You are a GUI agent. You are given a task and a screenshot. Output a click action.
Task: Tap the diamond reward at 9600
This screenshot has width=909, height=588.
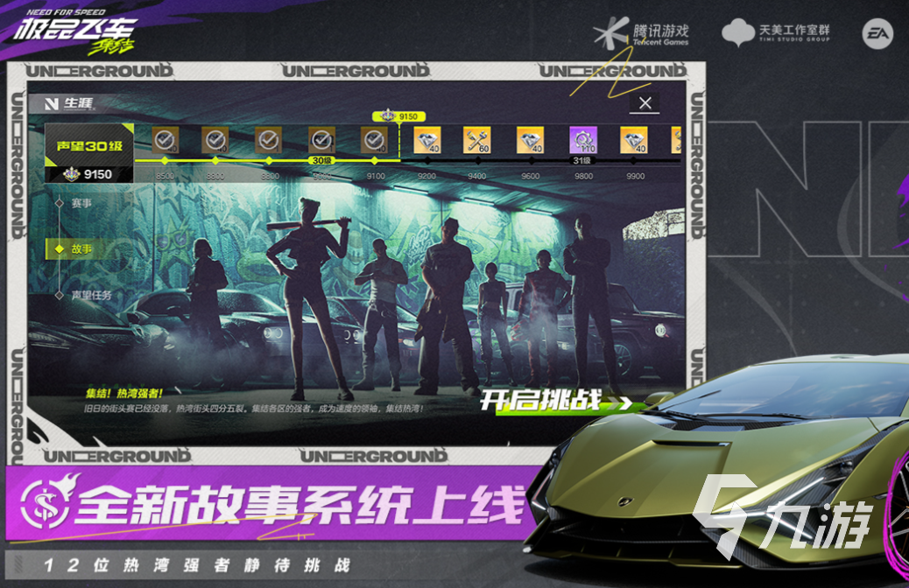[530, 139]
